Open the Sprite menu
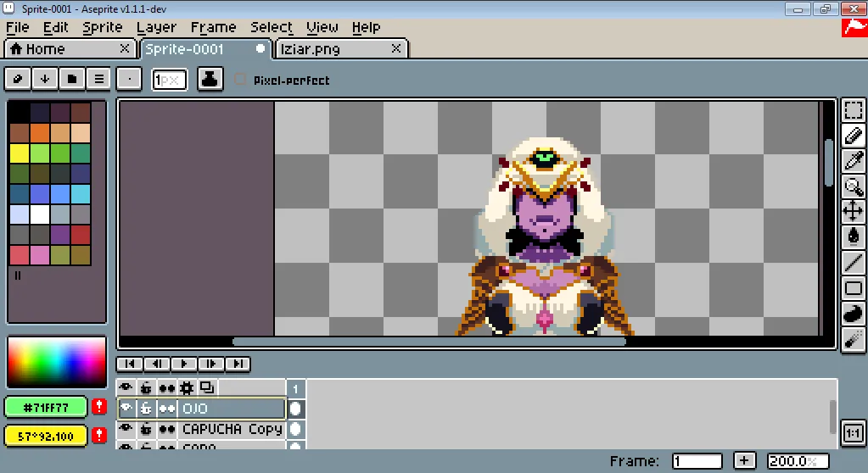Image resolution: width=868 pixels, height=473 pixels. 103,27
